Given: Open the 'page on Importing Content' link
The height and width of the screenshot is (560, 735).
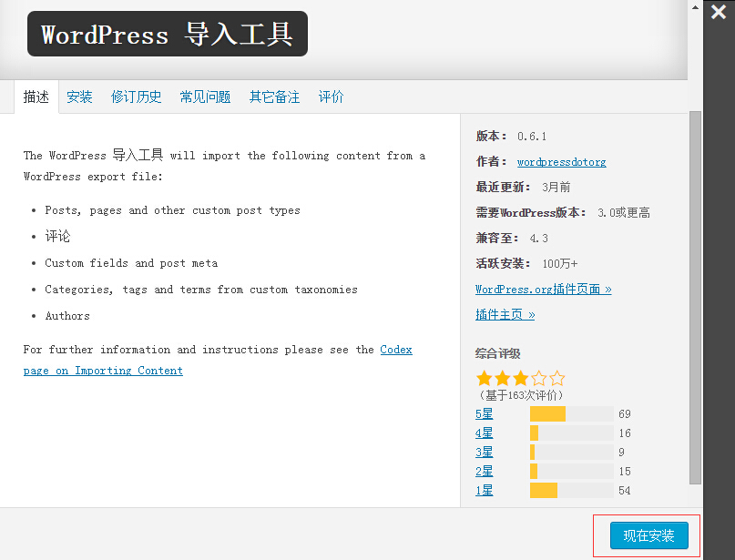Looking at the screenshot, I should click(x=103, y=371).
